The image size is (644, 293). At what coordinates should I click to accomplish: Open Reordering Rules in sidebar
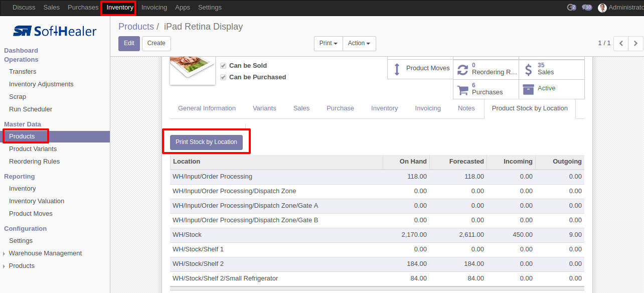[x=34, y=162]
